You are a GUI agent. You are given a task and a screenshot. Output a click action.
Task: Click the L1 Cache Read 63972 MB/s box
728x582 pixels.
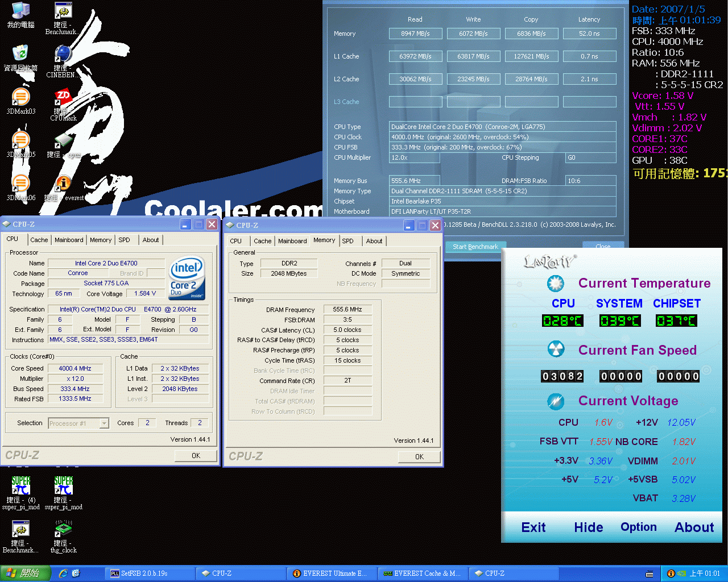(x=415, y=56)
